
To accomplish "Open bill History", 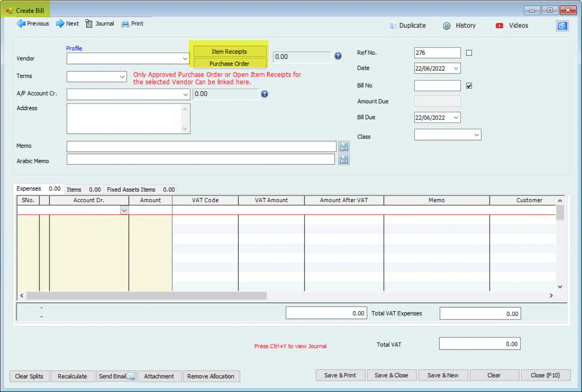I will click(459, 25).
